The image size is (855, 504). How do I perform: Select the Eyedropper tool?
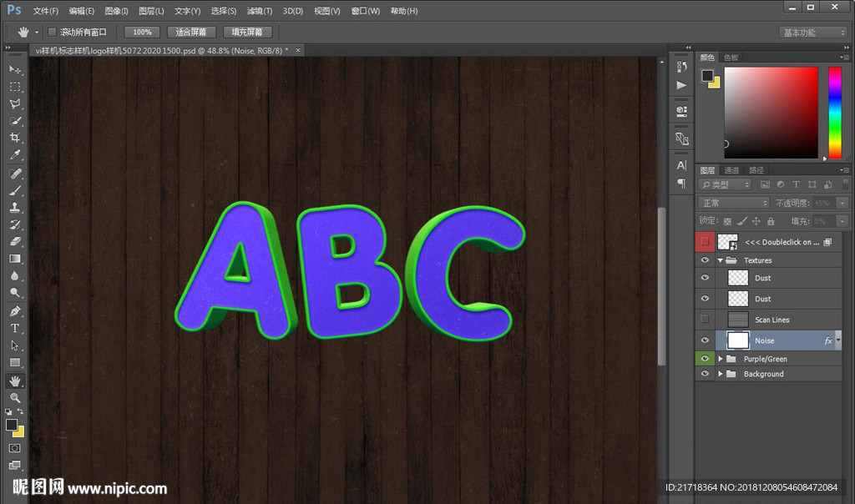coord(15,154)
